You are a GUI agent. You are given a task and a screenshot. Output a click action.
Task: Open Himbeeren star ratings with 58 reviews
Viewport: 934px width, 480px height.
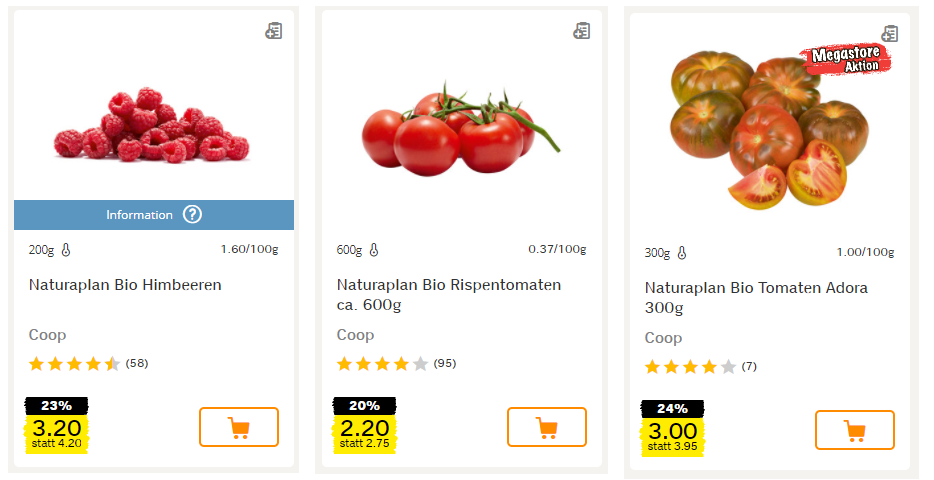click(88, 363)
